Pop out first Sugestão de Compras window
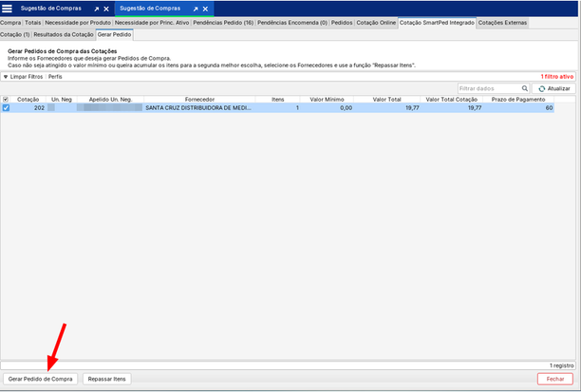581x392 pixels. tap(95, 8)
